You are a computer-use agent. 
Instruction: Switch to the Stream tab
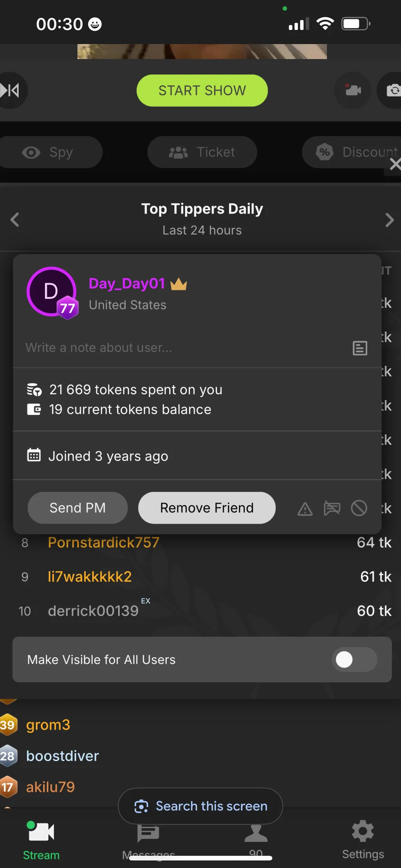(41, 840)
